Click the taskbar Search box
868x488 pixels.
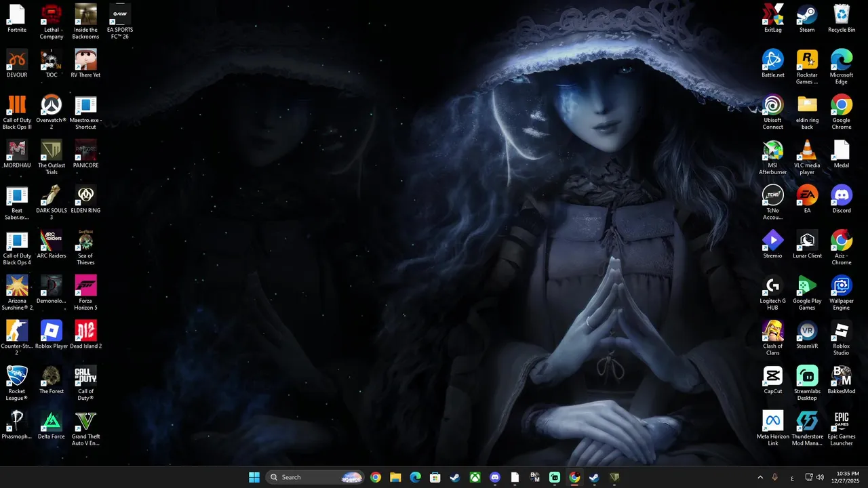tap(315, 477)
